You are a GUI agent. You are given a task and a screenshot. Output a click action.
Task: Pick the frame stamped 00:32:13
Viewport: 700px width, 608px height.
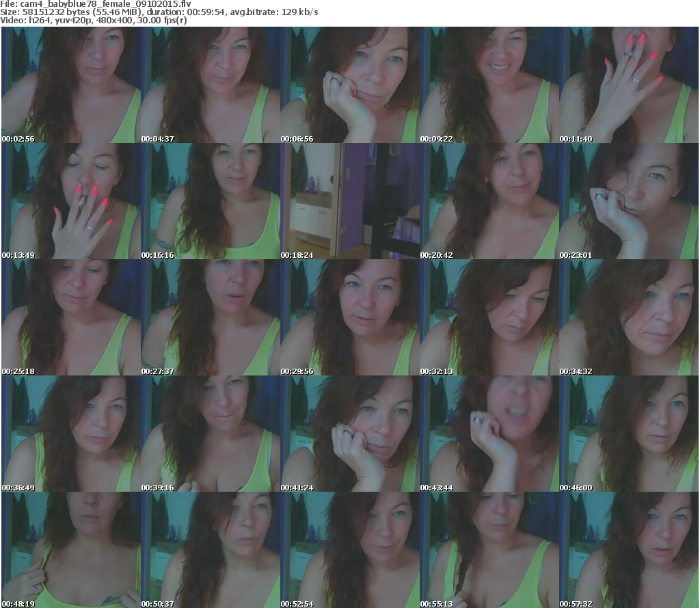coord(489,317)
